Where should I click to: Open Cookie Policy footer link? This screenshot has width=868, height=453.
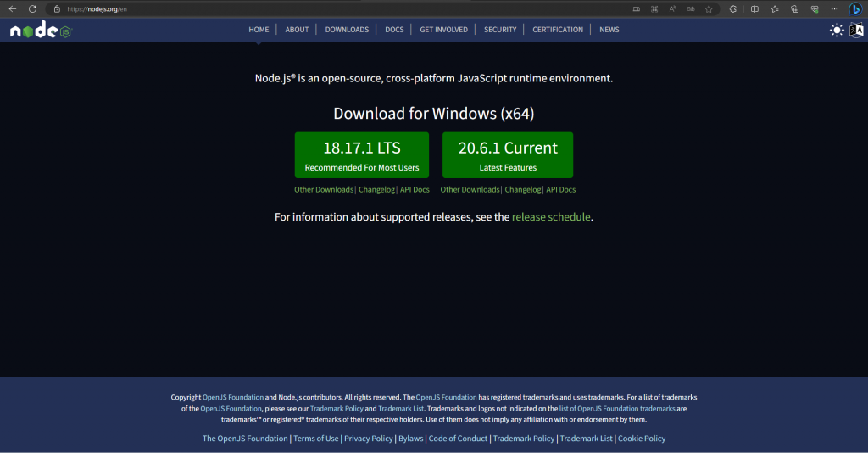point(642,438)
